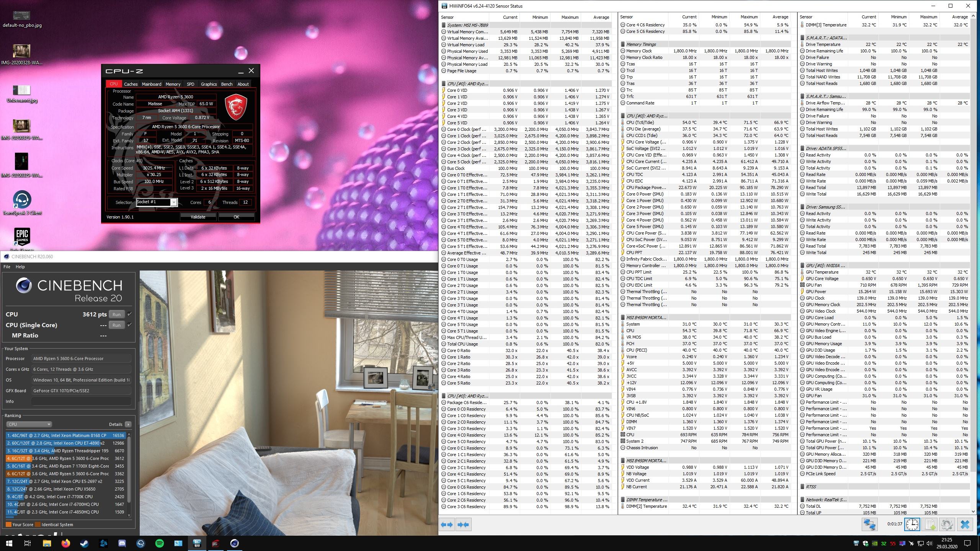Image resolution: width=980 pixels, height=551 pixels.
Task: Toggle checkbox beside CPU Single Core Run
Action: (x=129, y=325)
